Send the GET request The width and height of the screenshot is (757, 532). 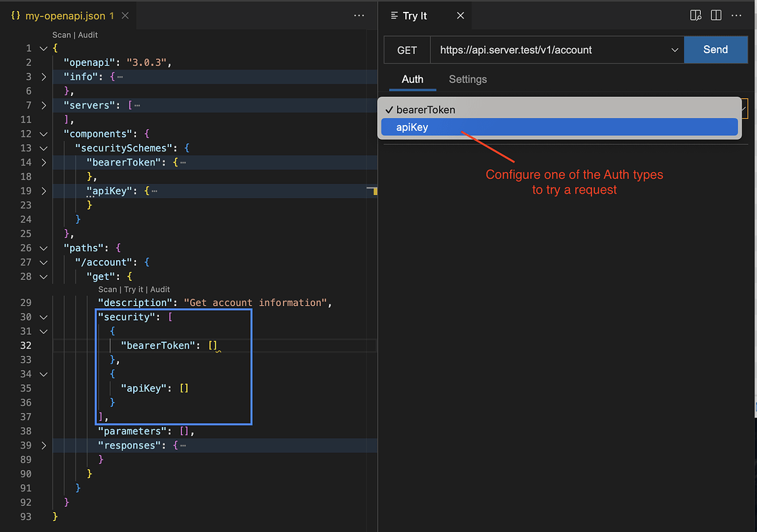click(716, 50)
